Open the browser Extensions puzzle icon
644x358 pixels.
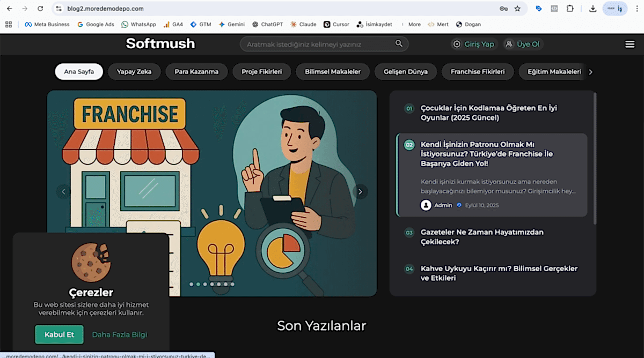[570, 9]
